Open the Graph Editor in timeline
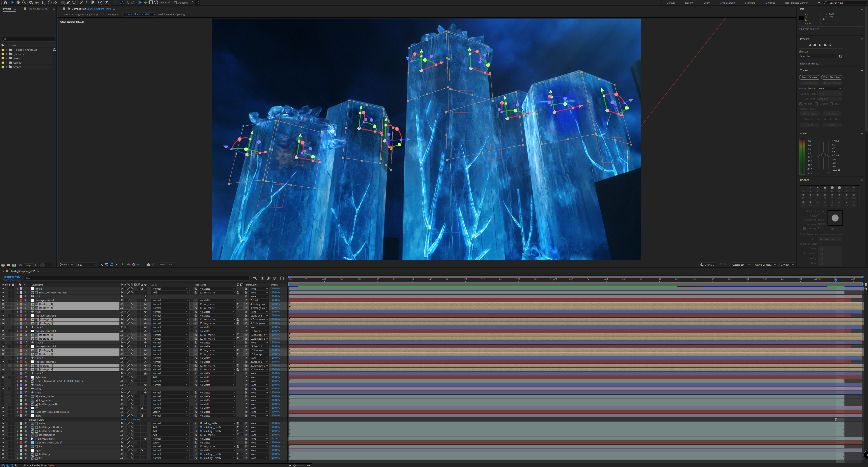 click(282, 278)
